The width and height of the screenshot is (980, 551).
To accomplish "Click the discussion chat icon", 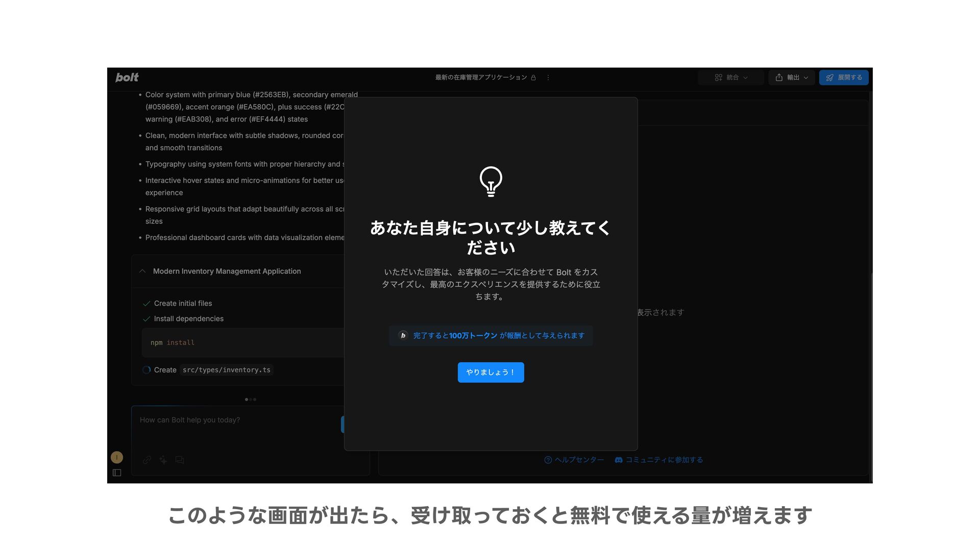I will click(x=180, y=460).
